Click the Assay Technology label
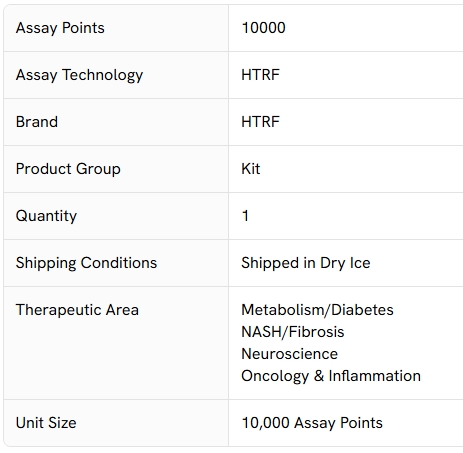Screen dimensions: 463x453 (79, 75)
